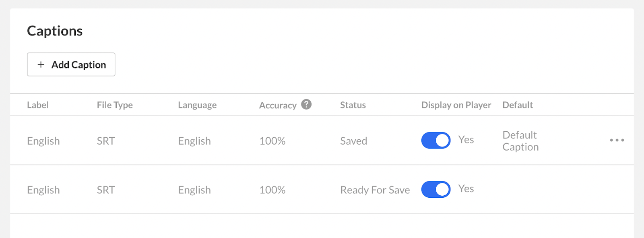Click the Ready For Save status text

click(375, 190)
